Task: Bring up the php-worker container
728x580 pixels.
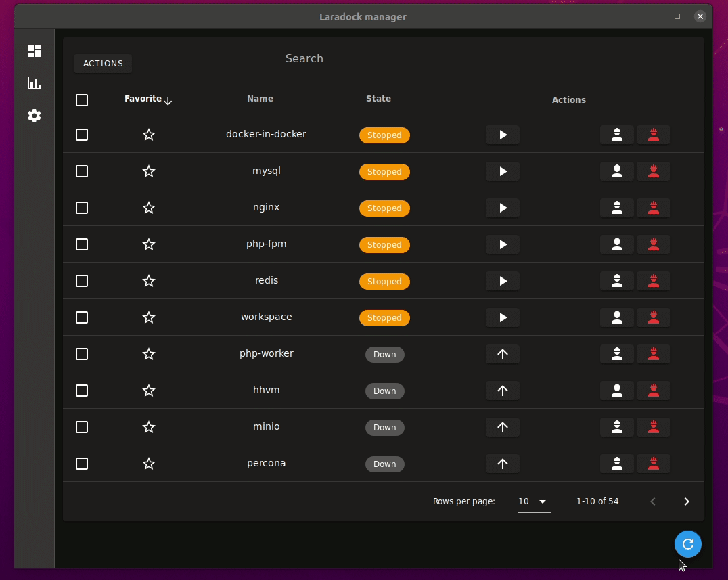Action: [503, 355]
